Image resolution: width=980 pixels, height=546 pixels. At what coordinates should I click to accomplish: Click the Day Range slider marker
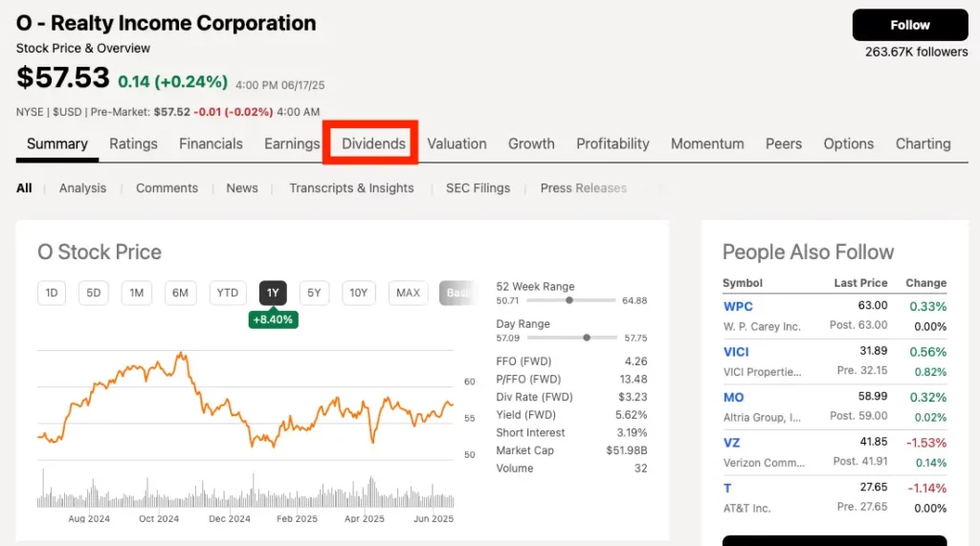[587, 338]
